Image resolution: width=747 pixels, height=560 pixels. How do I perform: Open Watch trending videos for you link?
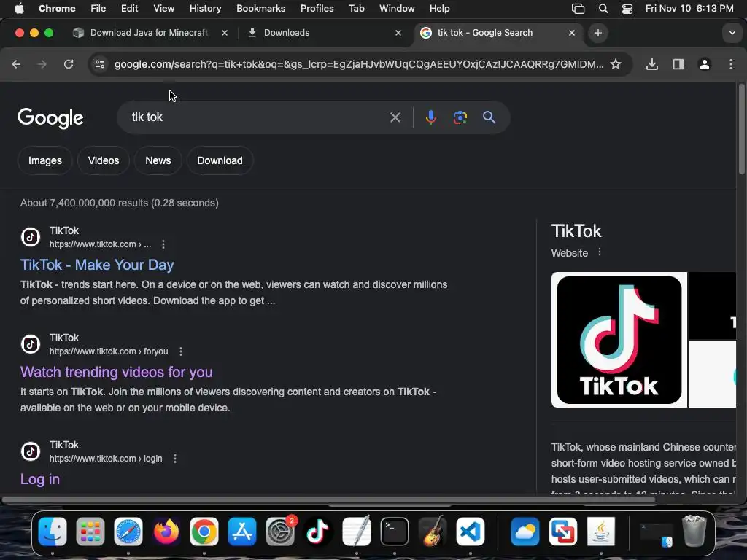116,372
